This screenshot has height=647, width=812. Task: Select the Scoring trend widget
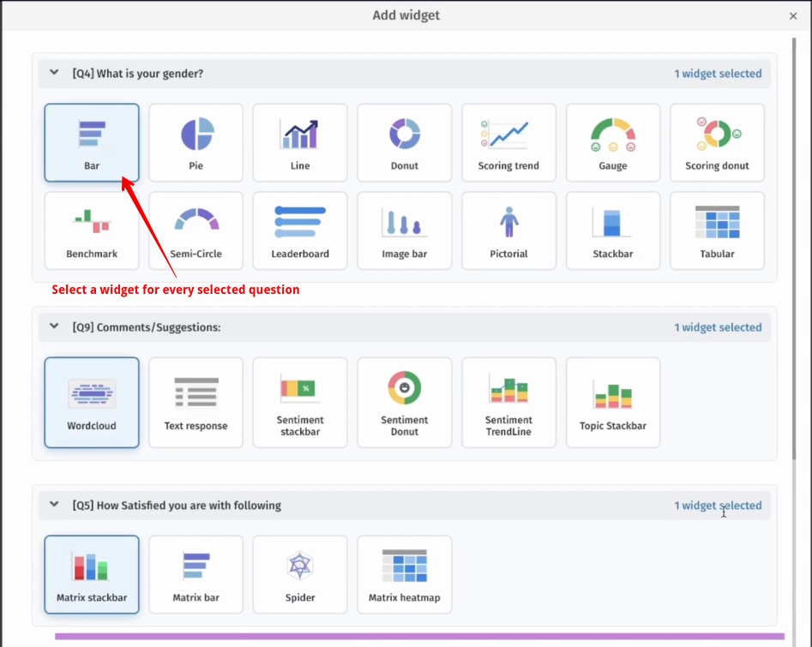tap(508, 142)
